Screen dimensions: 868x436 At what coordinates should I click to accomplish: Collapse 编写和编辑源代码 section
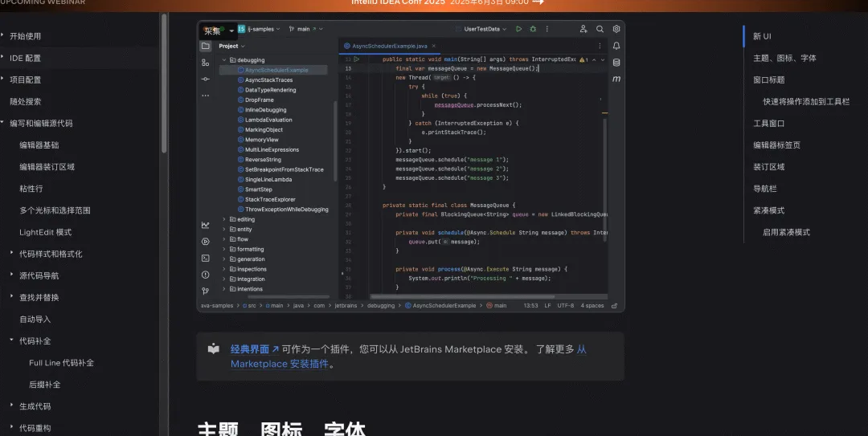(x=2, y=123)
